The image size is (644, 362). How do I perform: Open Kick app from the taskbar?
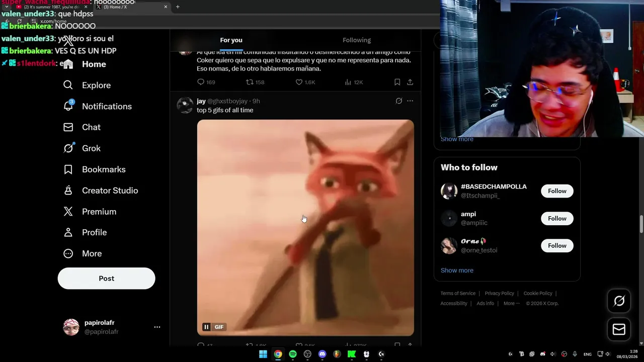352,354
